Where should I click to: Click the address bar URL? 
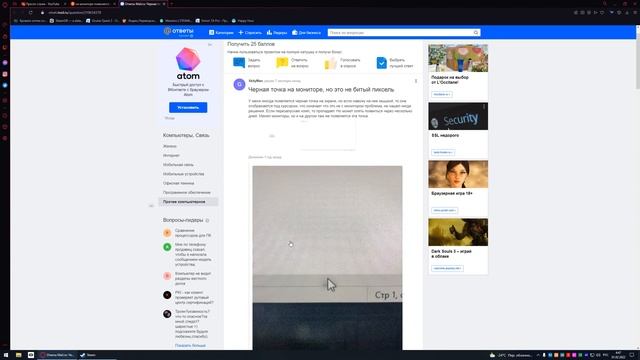[75, 13]
